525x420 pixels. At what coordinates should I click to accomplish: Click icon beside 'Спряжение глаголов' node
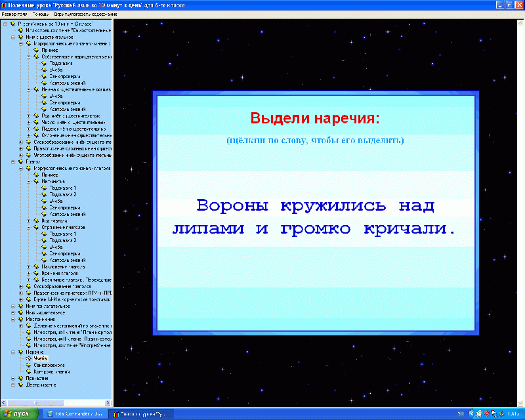click(x=36, y=228)
